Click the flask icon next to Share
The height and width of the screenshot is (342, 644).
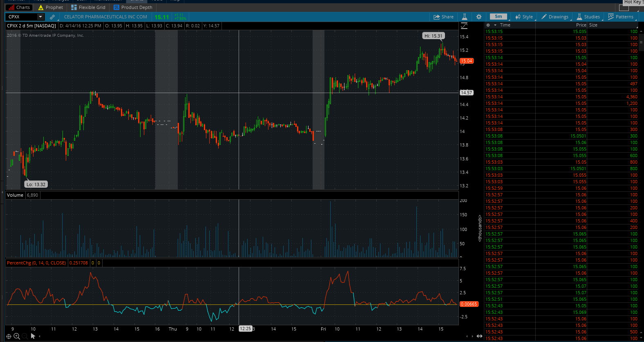(465, 17)
